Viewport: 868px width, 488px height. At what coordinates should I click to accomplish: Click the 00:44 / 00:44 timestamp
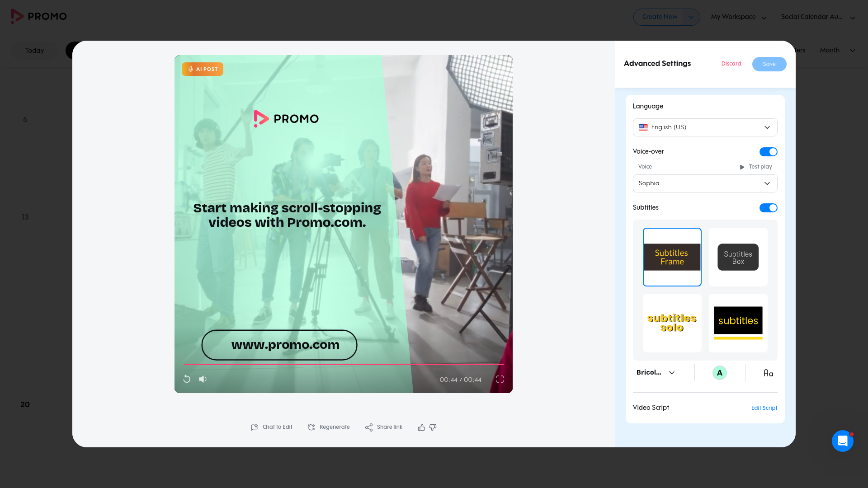[460, 380]
